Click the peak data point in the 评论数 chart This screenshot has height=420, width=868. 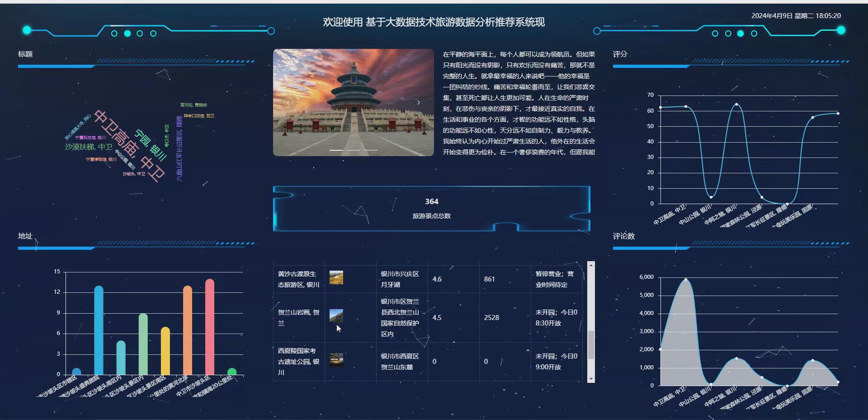point(685,279)
